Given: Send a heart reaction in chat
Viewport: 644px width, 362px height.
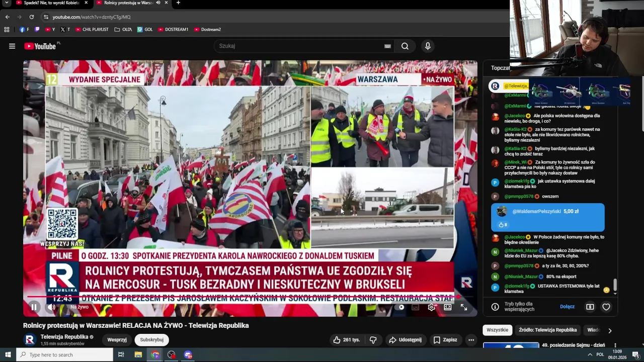Looking at the screenshot, I should (606, 307).
